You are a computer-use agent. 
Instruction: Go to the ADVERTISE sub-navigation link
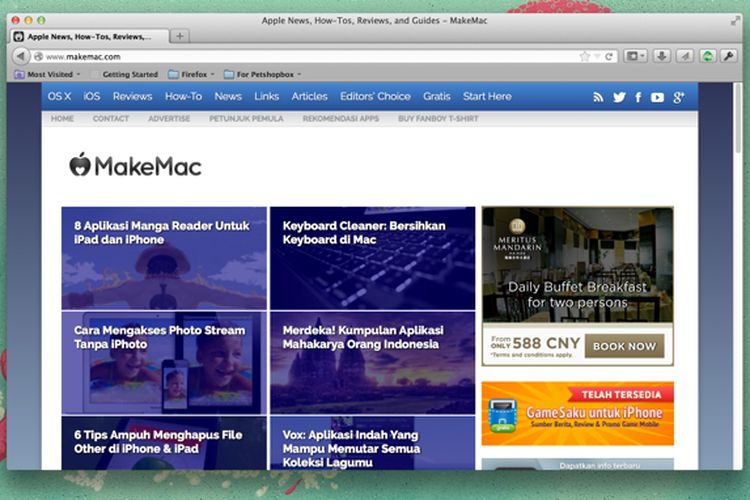pos(169,119)
